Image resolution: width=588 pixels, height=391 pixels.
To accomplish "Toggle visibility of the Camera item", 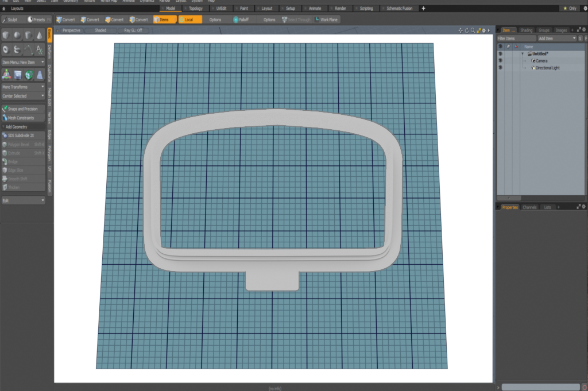I will point(500,60).
